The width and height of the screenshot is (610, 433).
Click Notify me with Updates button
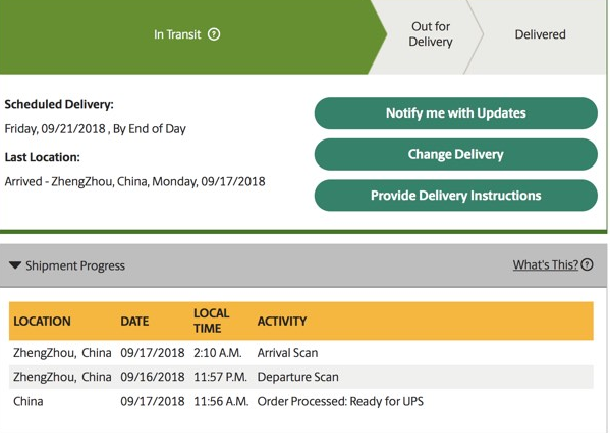point(456,113)
